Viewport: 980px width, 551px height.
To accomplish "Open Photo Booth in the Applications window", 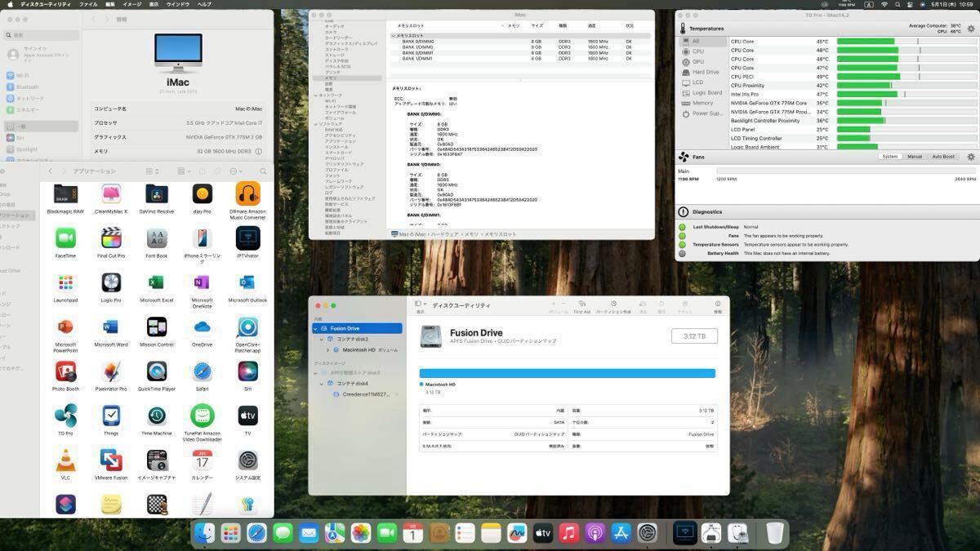I will pos(65,372).
